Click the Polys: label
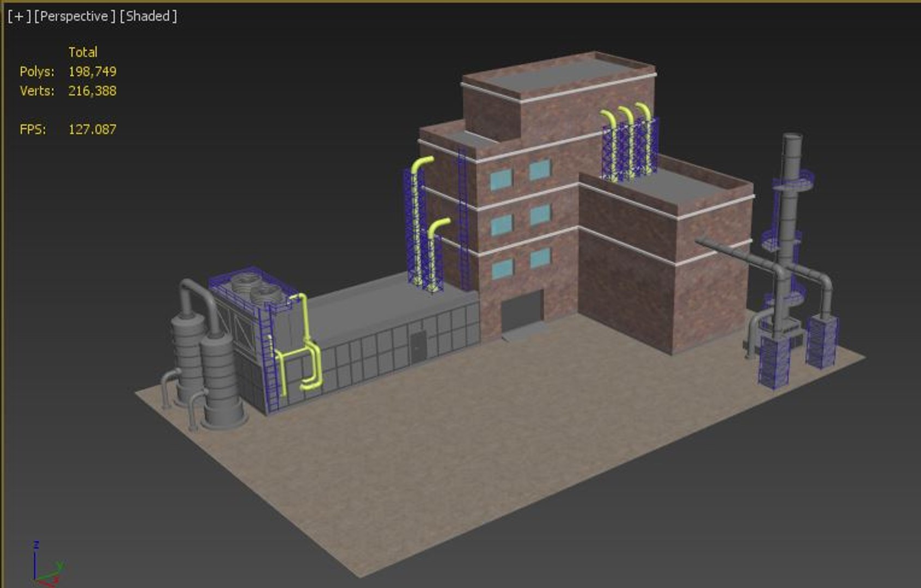 [37, 71]
